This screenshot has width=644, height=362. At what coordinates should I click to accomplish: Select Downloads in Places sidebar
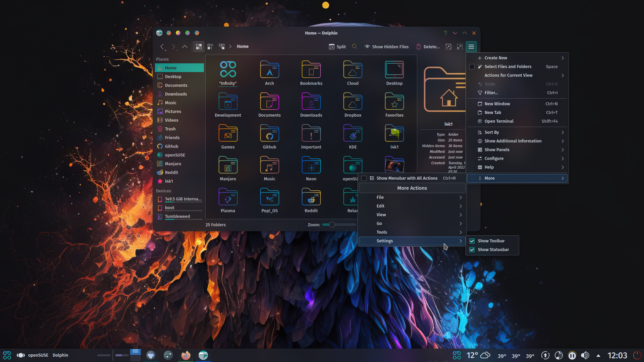coord(179,94)
